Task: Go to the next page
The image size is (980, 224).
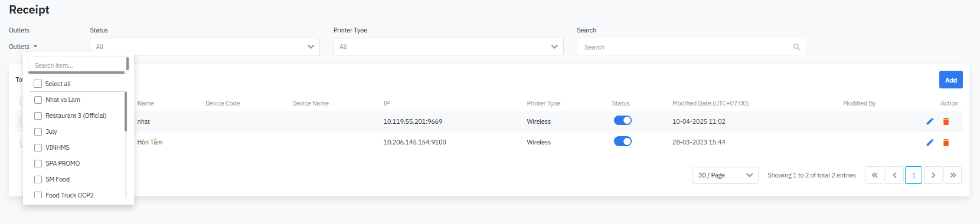Action: coord(933,175)
